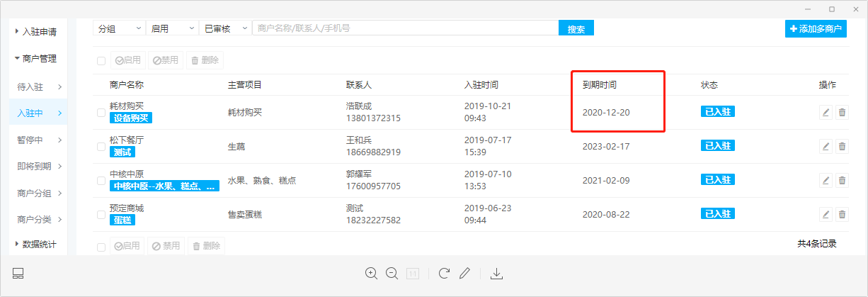The width and height of the screenshot is (868, 297).
Task: Click the 已入驻 badge for 松下餐厅
Action: 718,146
